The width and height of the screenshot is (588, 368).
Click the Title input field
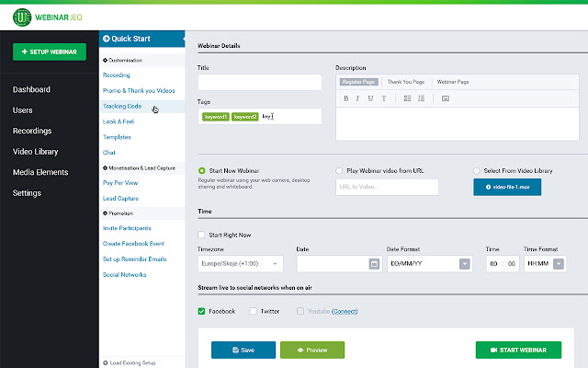coord(260,82)
